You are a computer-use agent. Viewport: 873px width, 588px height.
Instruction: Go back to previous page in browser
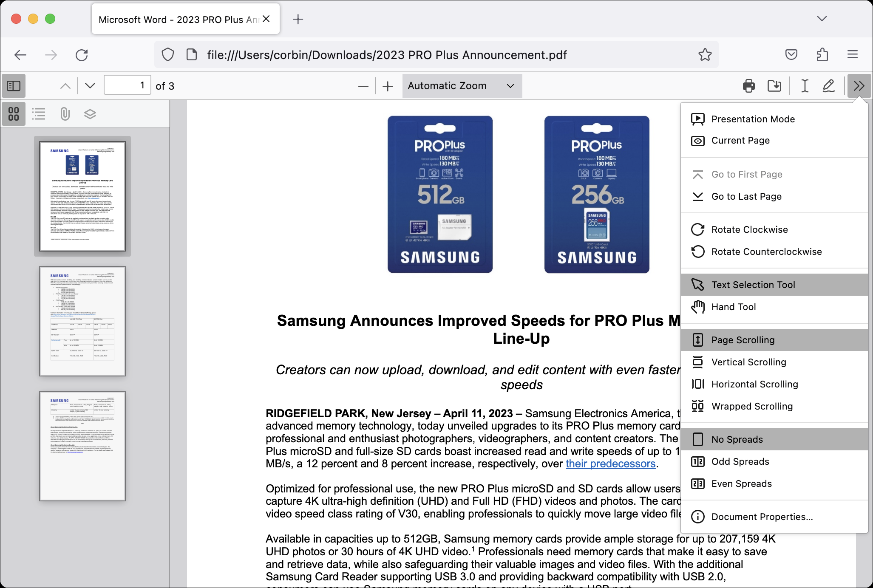click(x=20, y=55)
